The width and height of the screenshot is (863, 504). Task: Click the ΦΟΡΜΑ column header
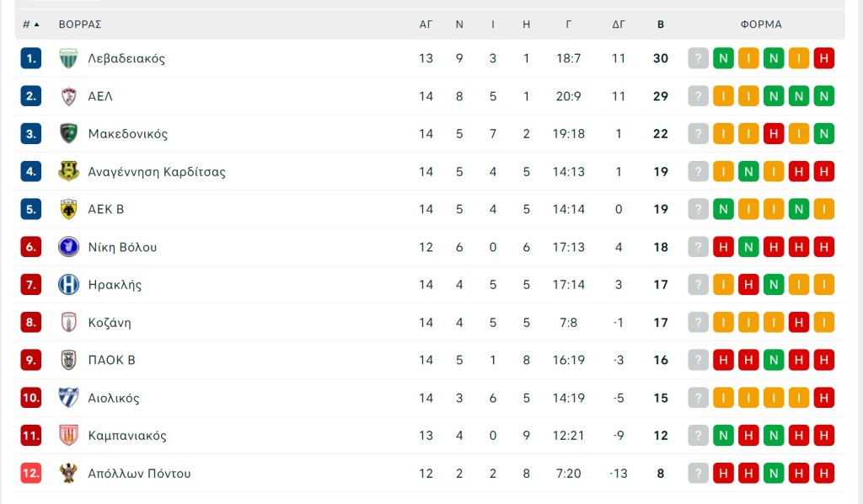pyautogui.click(x=761, y=24)
